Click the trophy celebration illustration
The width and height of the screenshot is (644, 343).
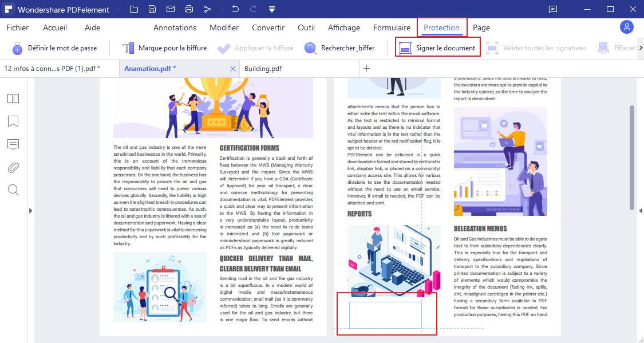(213, 108)
